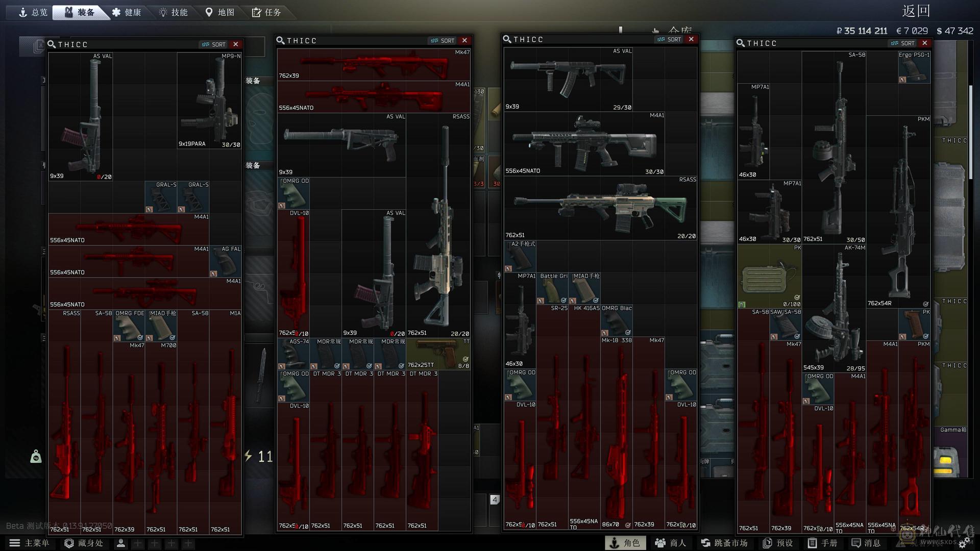
Task: Select the AG FAL grip in first THICC
Action: [x=225, y=261]
